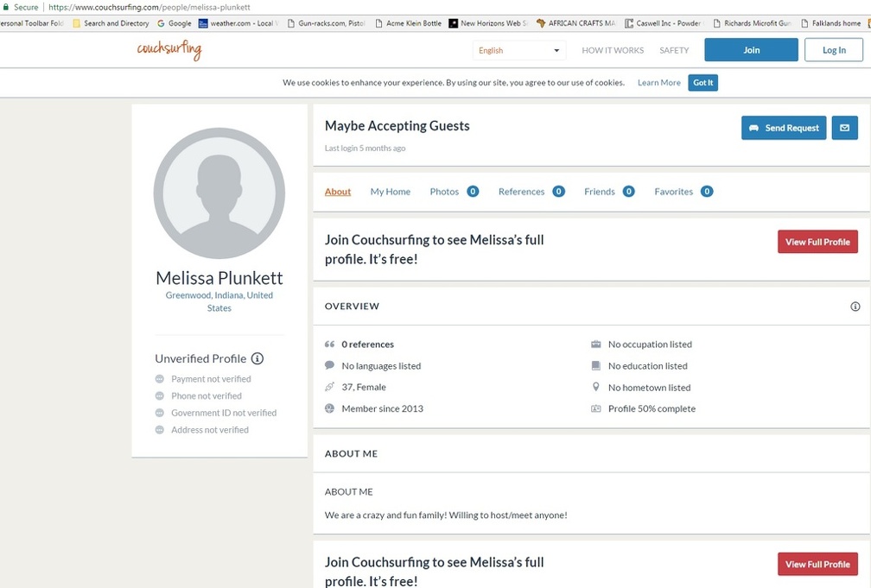Click the Government ID not verified icon
This screenshot has width=871, height=588.
click(159, 413)
